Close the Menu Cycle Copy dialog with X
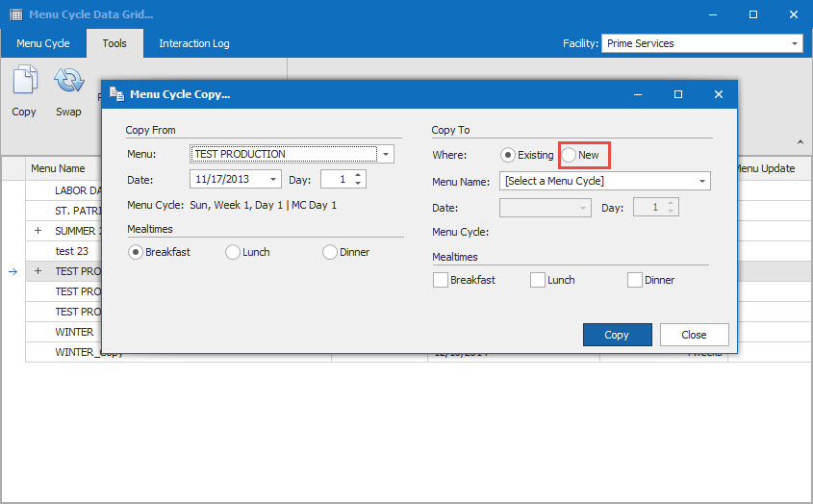 (719, 94)
